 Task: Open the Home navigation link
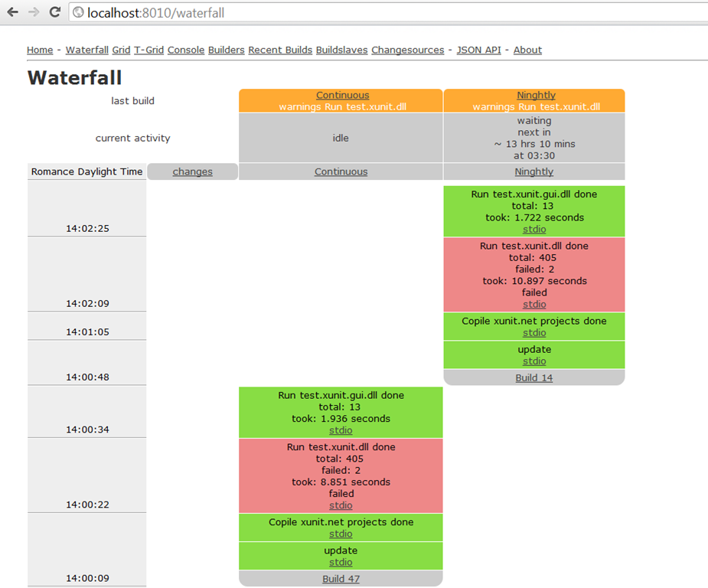point(40,50)
